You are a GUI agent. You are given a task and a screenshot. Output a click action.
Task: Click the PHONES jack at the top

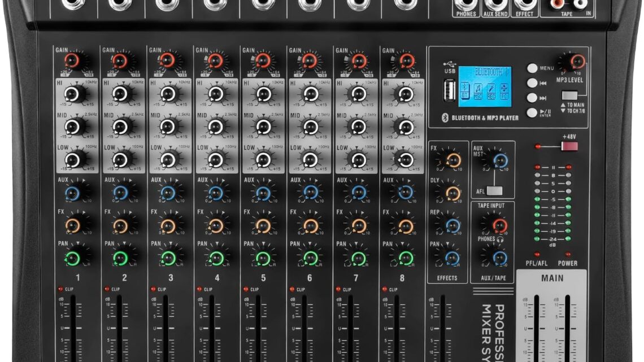[x=465, y=5]
